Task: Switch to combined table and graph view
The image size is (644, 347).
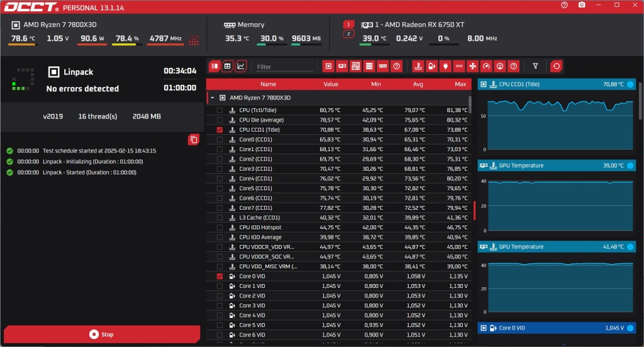Action: point(214,66)
